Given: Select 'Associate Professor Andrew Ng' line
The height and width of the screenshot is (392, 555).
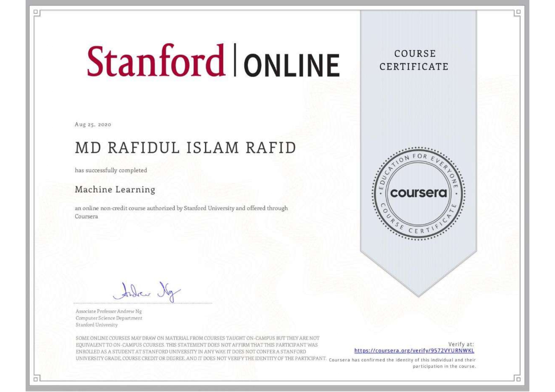Looking at the screenshot, I should (x=108, y=311).
